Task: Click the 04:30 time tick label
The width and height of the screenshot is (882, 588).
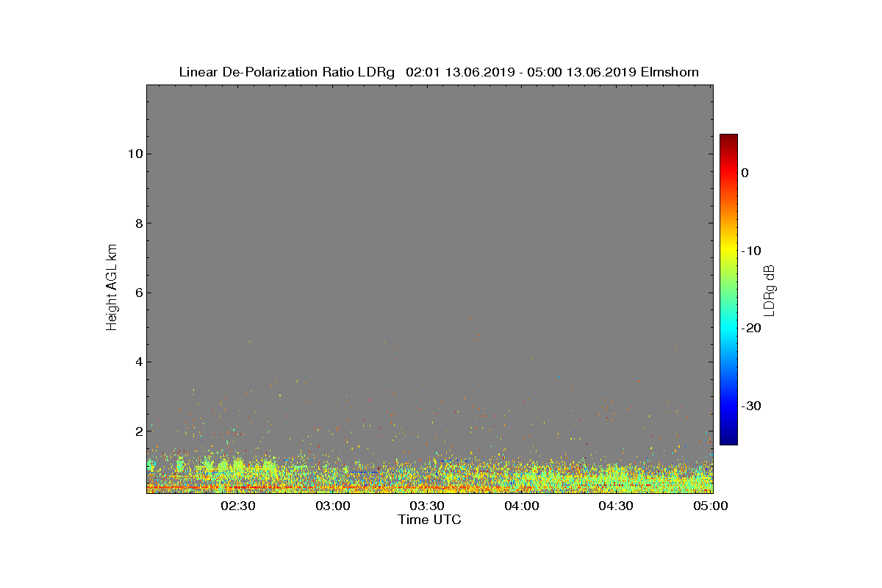Action: 616,506
